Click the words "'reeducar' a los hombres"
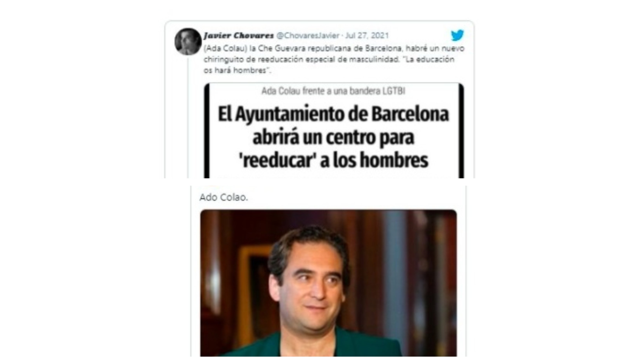The image size is (634, 364). point(334,160)
